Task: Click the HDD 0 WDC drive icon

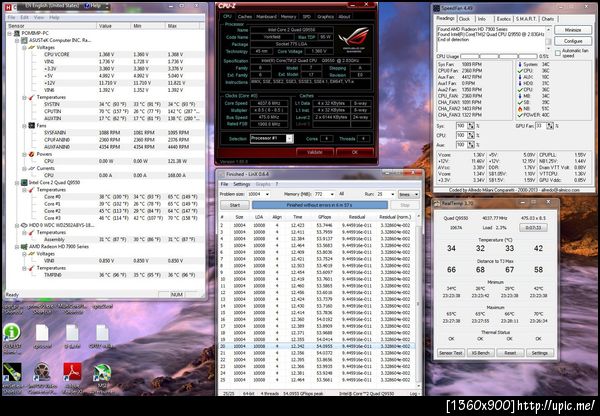Action: click(x=24, y=225)
